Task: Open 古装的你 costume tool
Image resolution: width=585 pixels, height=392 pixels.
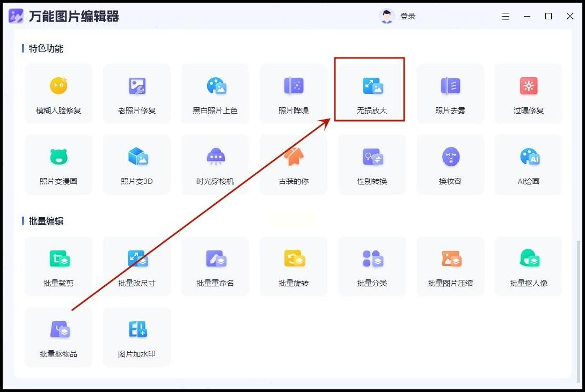Action: click(294, 164)
